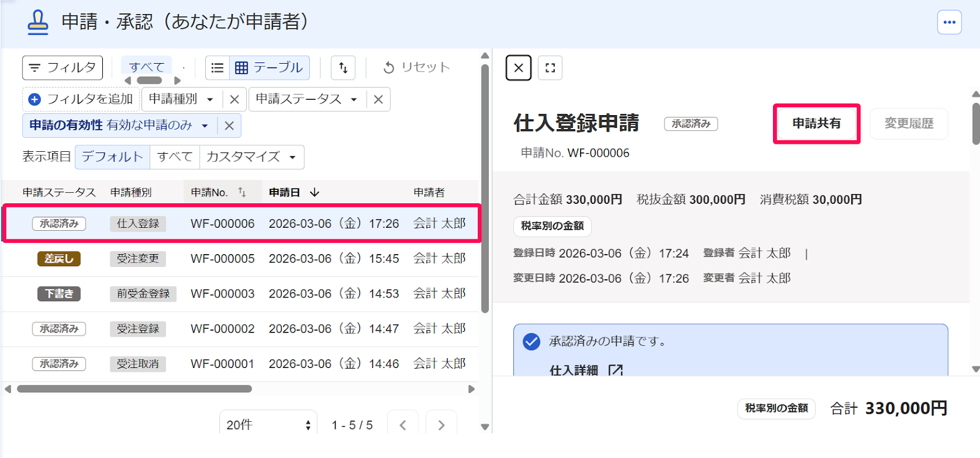Open the 申請種別 filter dropdown
Image resolution: width=980 pixels, height=458 pixels.
[x=181, y=99]
